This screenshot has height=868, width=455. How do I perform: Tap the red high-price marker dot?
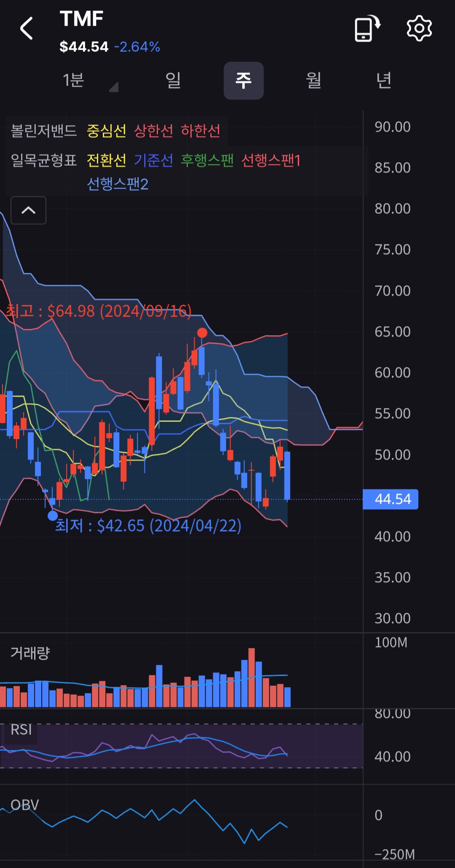[x=202, y=333]
